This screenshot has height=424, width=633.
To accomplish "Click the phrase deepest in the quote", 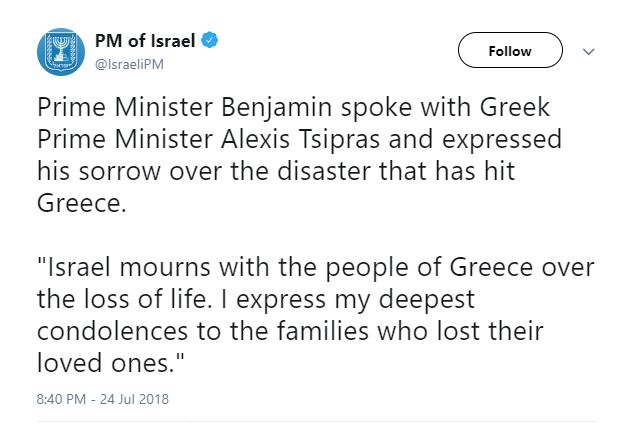I will [426, 300].
